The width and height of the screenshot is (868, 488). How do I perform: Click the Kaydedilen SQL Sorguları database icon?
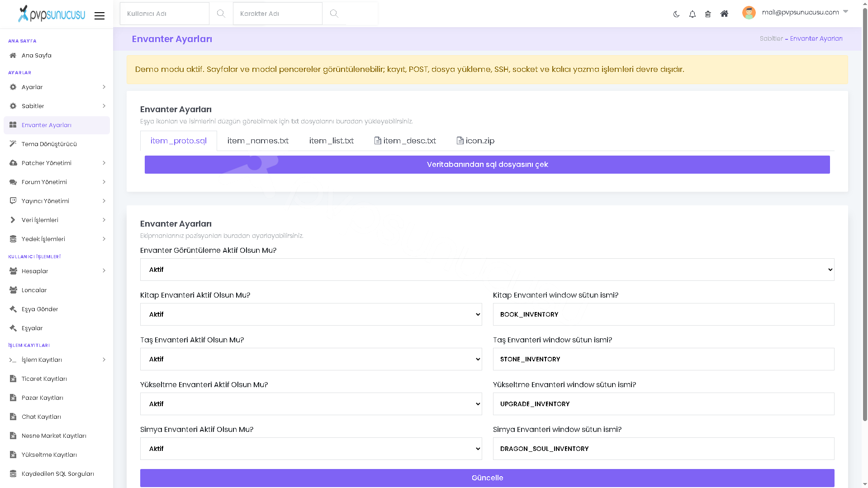point(13,474)
